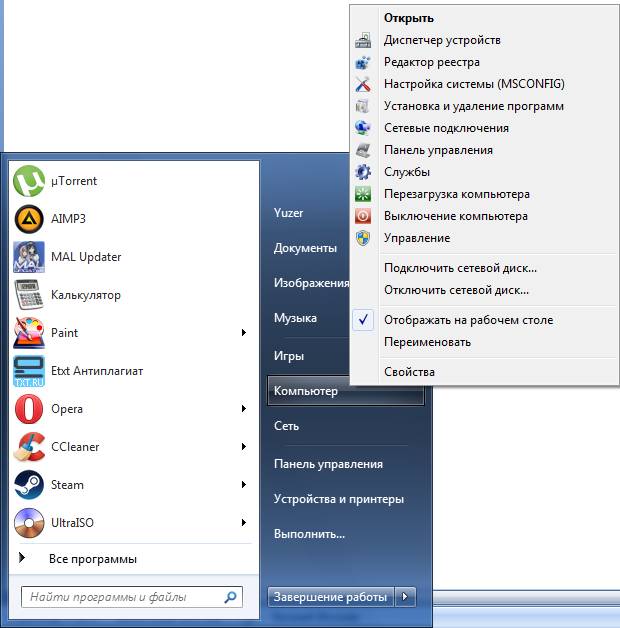Click the µTorrent icon in Start menu

coord(29,181)
